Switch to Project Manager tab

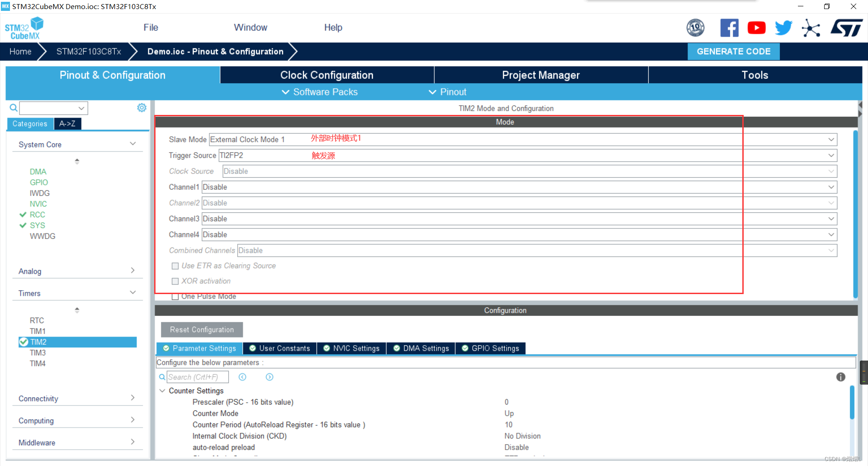pyautogui.click(x=541, y=75)
